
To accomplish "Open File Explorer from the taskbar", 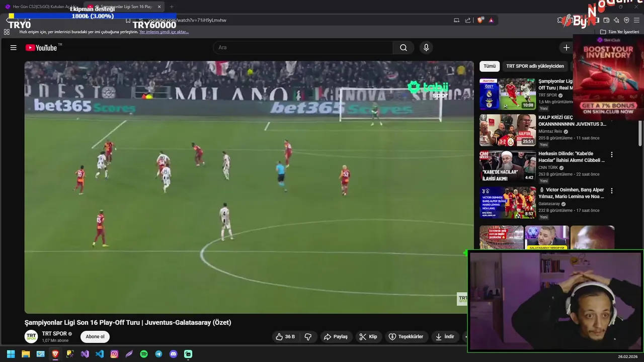I will coord(26,354).
